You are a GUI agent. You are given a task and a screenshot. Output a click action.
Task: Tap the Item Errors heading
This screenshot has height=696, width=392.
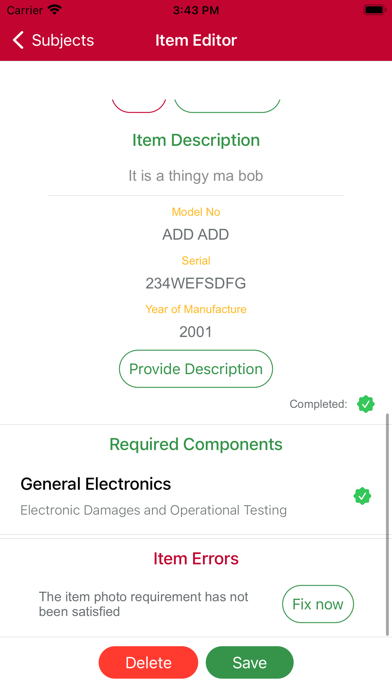[x=196, y=558]
